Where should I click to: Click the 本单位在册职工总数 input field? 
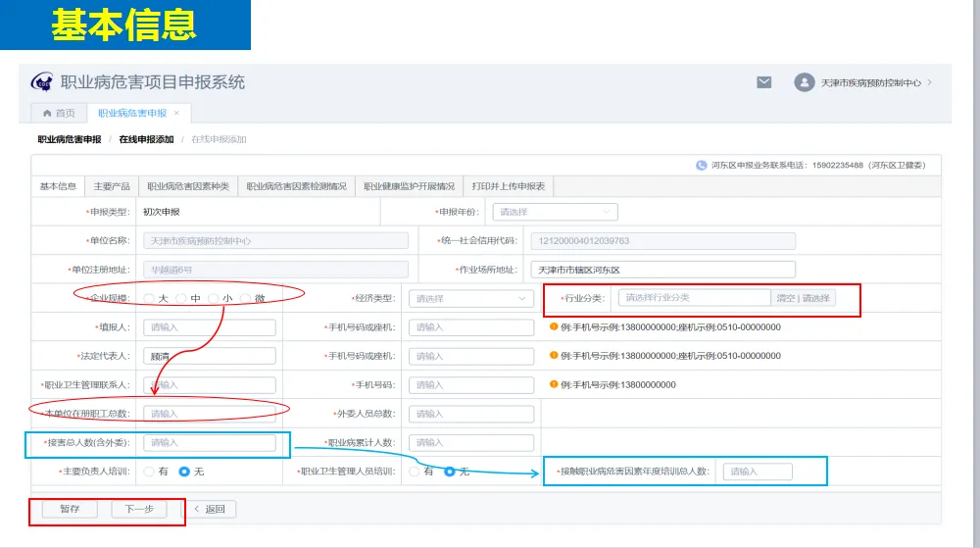click(x=210, y=414)
